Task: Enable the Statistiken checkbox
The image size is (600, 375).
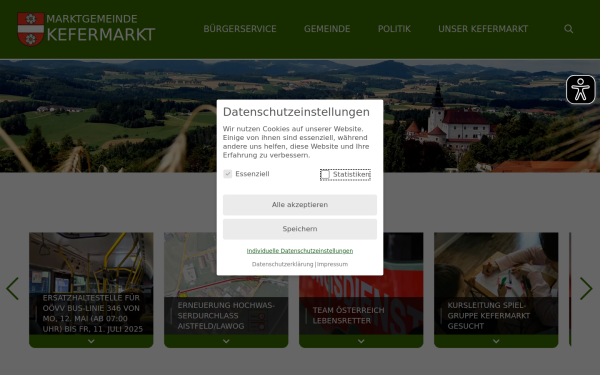Action: click(x=325, y=174)
